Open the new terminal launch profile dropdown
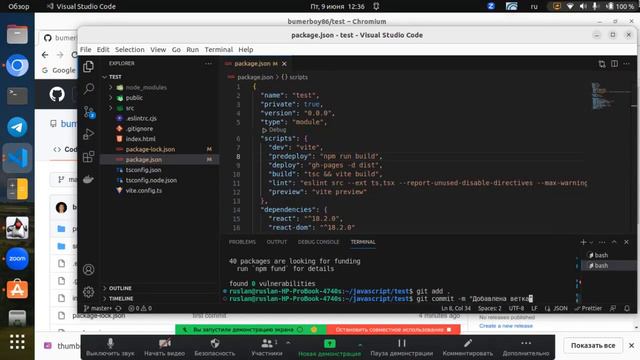The height and width of the screenshot is (360, 640). [x=591, y=242]
